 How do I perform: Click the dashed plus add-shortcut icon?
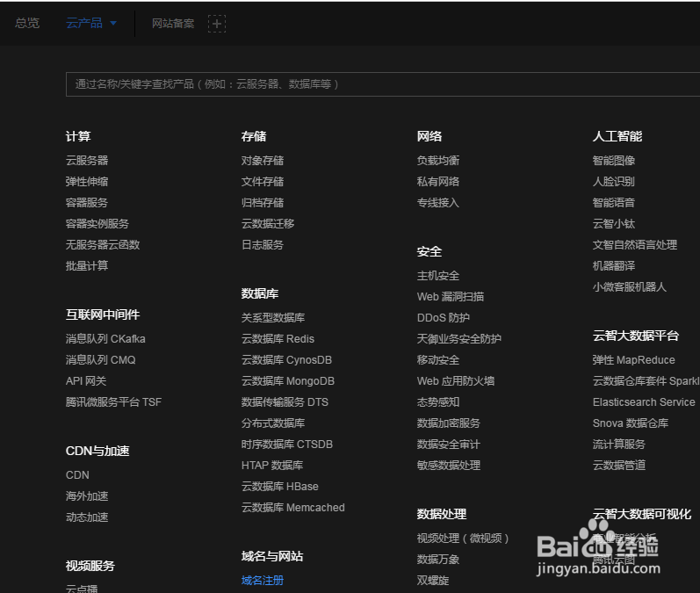point(217,23)
